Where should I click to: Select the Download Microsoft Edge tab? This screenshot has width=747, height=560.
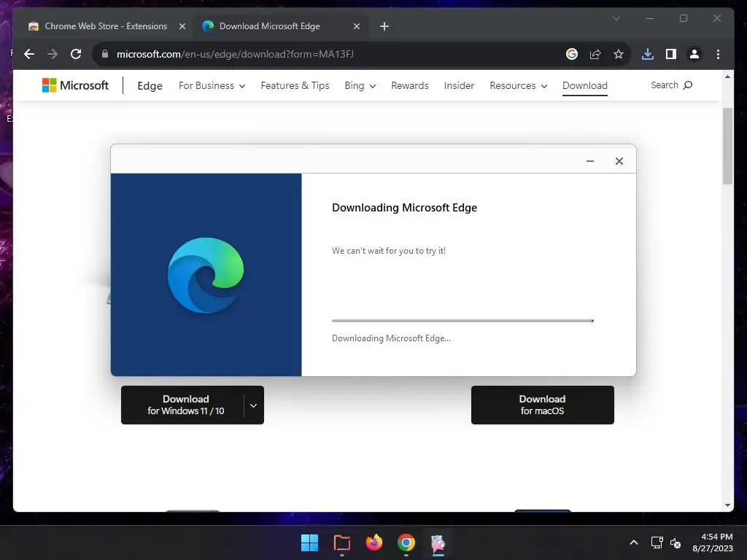point(281,26)
